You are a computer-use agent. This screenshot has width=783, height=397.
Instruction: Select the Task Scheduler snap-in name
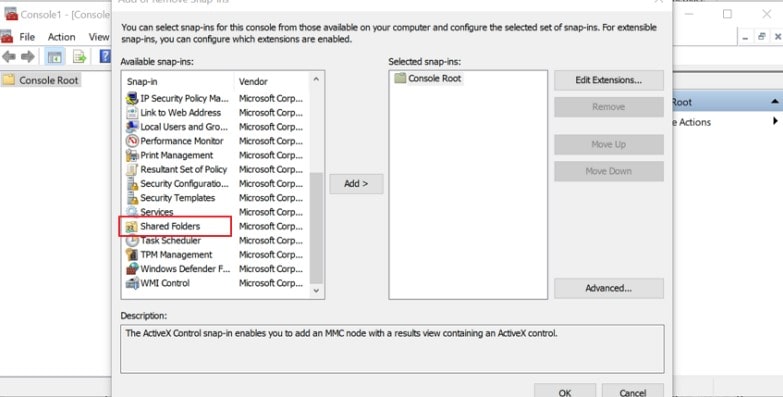[170, 240]
